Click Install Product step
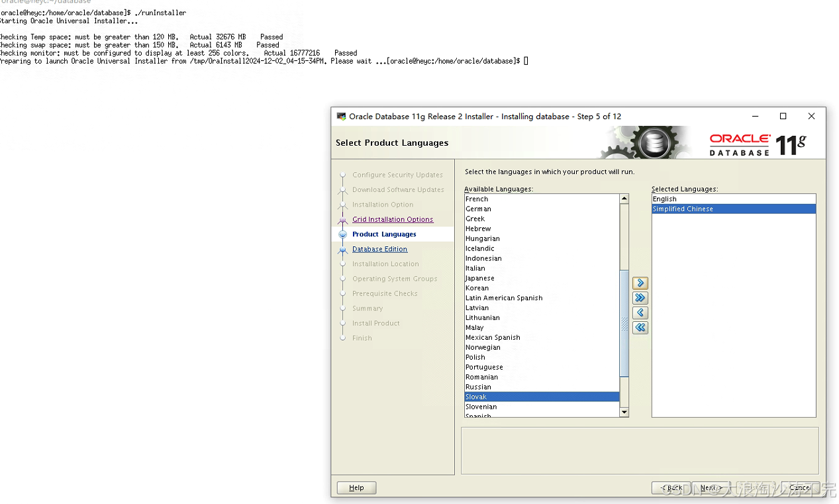 click(x=376, y=323)
